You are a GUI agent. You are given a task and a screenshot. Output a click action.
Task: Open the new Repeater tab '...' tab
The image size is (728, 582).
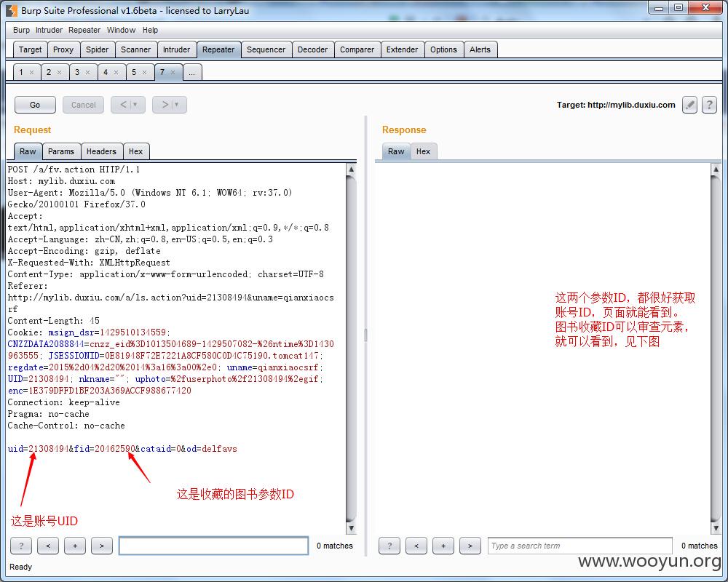[192, 73]
